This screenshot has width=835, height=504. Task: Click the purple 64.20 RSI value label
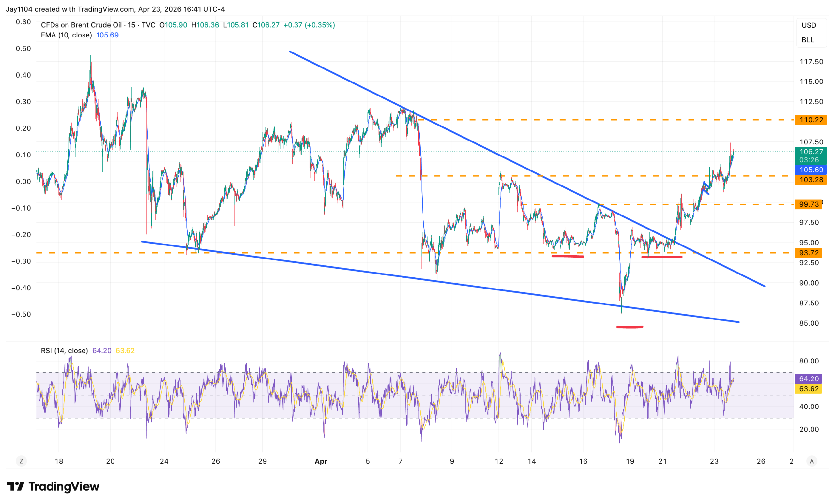tap(808, 379)
